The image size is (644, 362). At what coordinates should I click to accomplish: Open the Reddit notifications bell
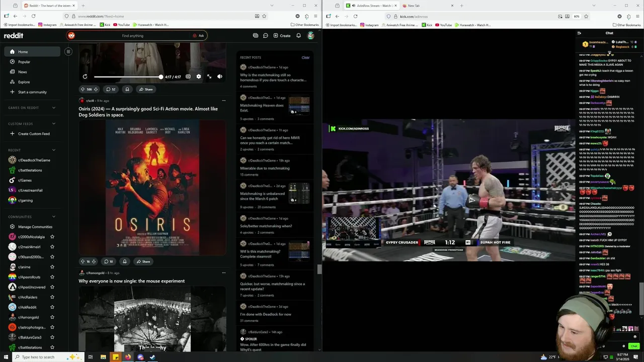click(298, 36)
